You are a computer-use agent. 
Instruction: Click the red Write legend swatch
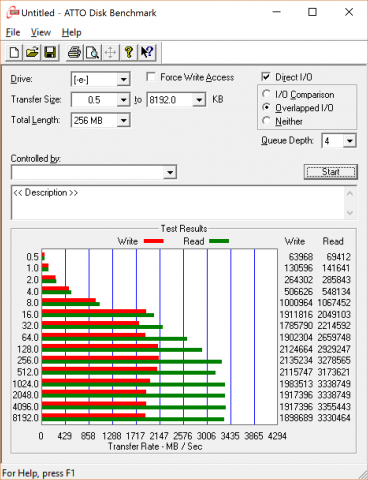[x=153, y=241]
